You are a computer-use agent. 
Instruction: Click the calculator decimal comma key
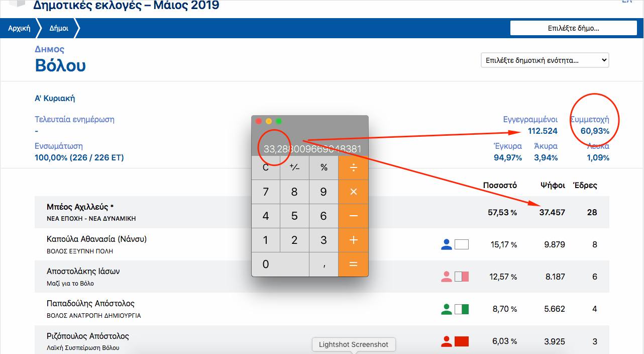click(324, 264)
